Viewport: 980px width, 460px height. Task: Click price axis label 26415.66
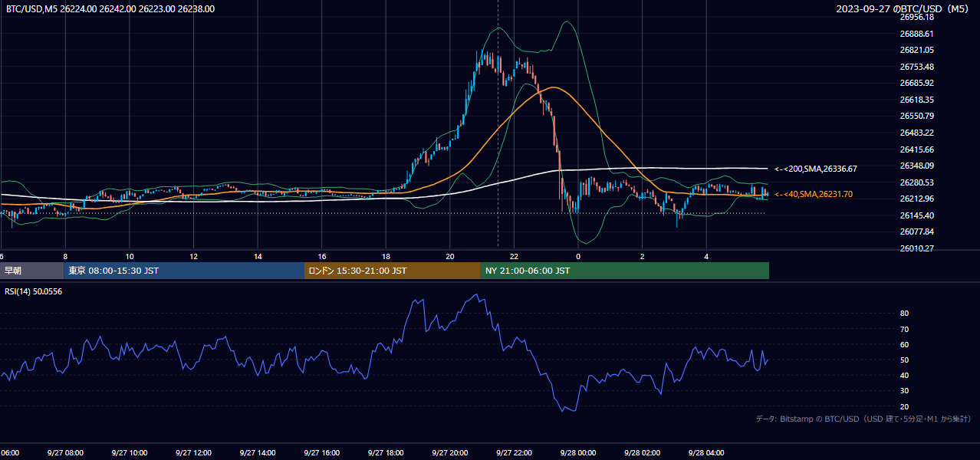coord(916,149)
